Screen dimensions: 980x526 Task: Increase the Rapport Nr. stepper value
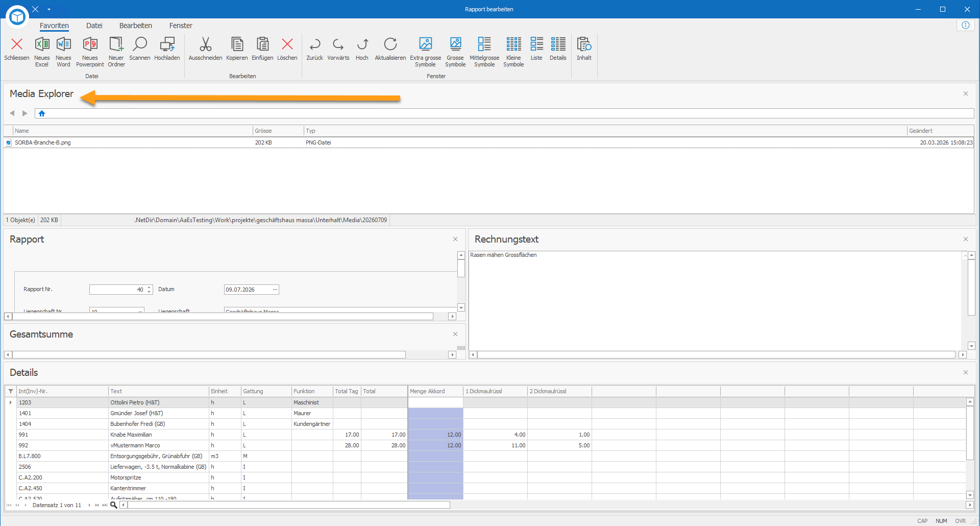pyautogui.click(x=149, y=288)
